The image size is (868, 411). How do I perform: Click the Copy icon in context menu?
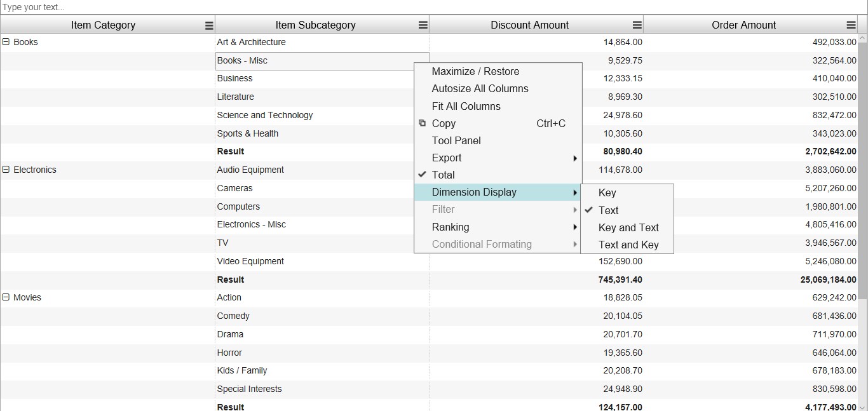pos(422,123)
